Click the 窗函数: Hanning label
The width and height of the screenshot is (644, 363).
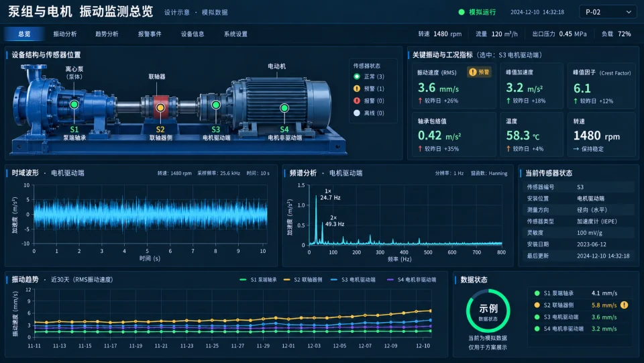click(x=489, y=173)
